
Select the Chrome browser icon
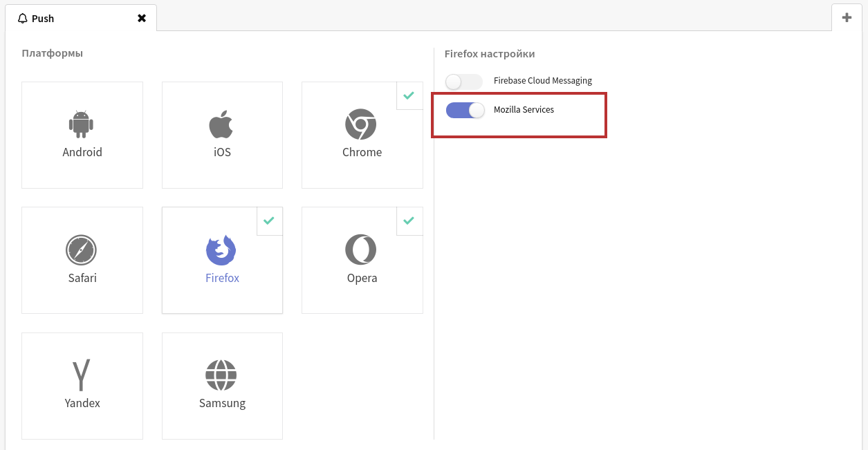(x=361, y=124)
